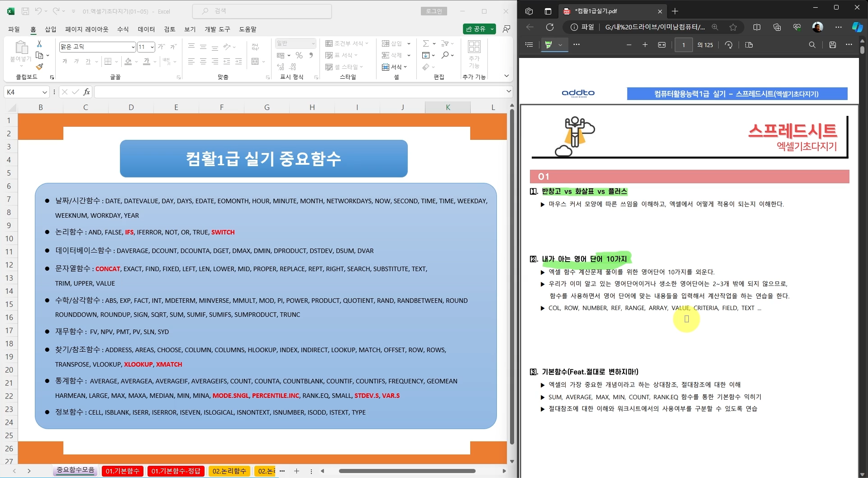This screenshot has width=868, height=478.
Task: Open PDF table of contents icon
Action: click(x=529, y=45)
